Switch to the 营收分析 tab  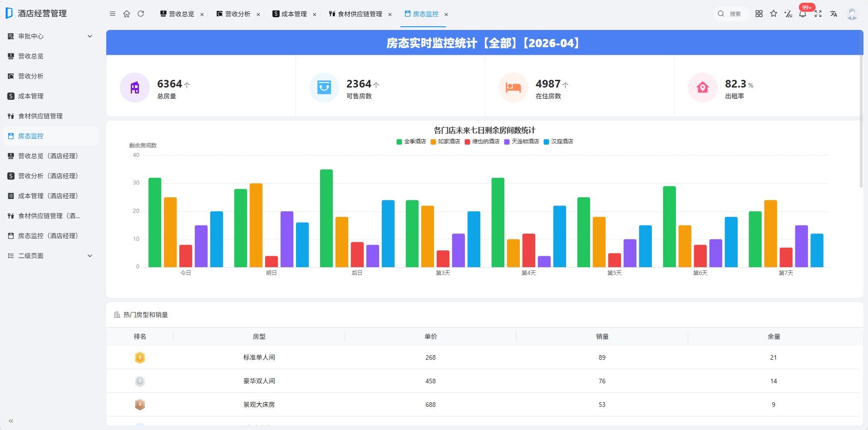point(233,14)
